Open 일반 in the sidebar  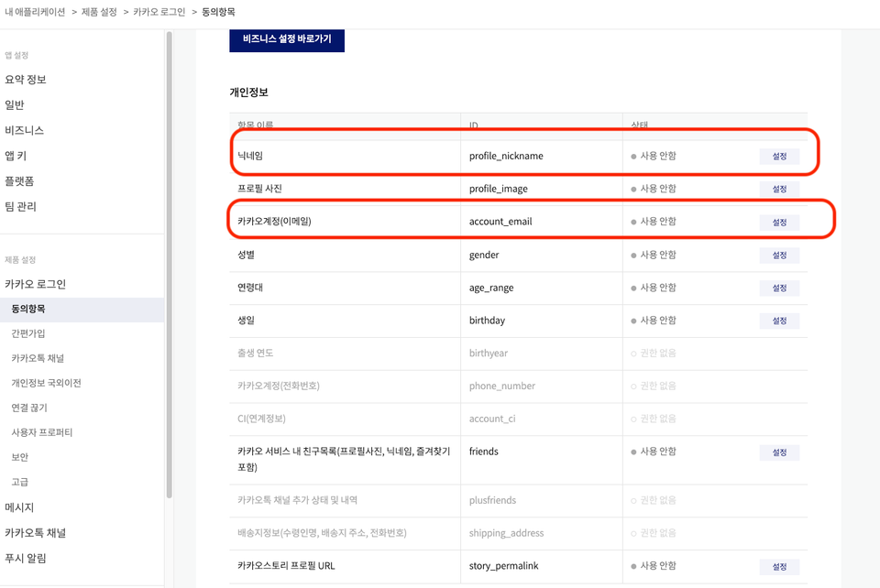[15, 104]
